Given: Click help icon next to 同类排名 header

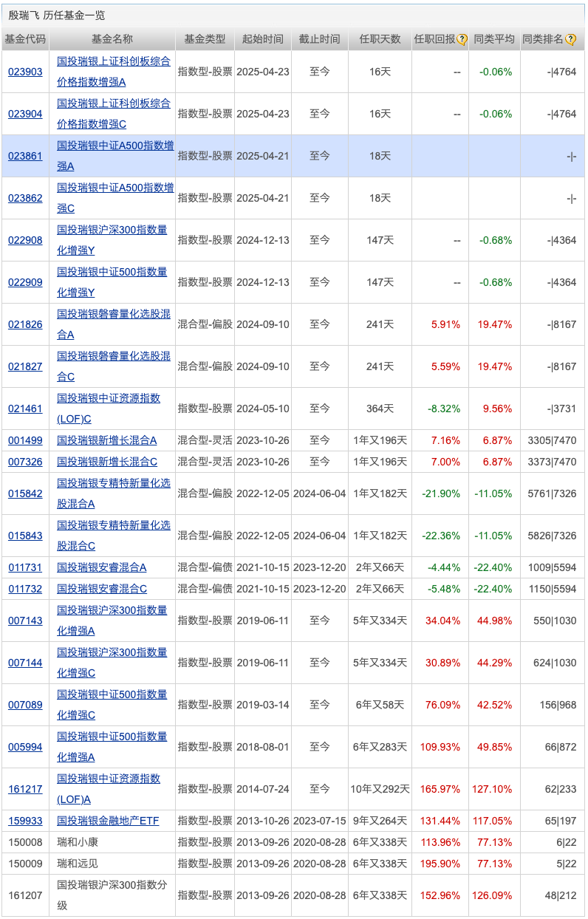Looking at the screenshot, I should coord(570,40).
